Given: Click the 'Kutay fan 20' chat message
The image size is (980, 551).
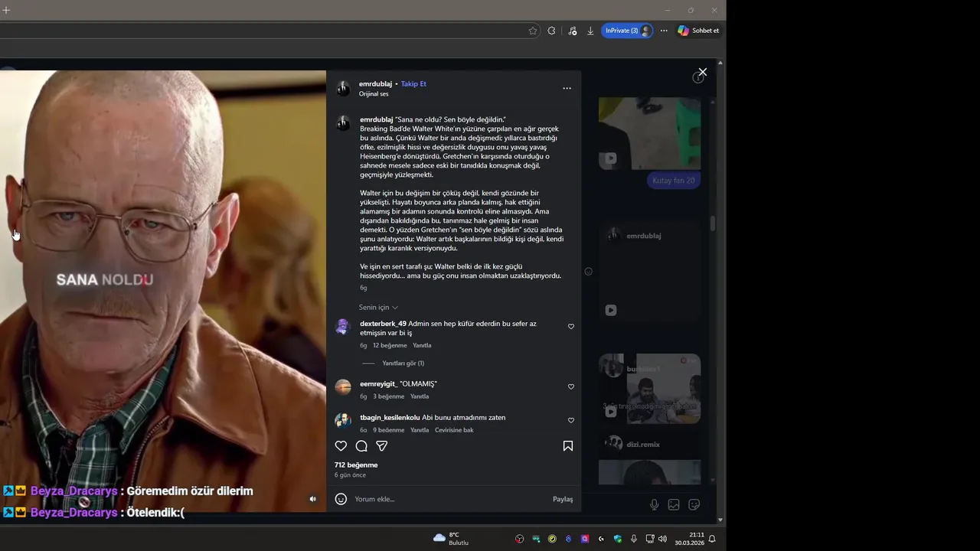Looking at the screenshot, I should pos(674,181).
